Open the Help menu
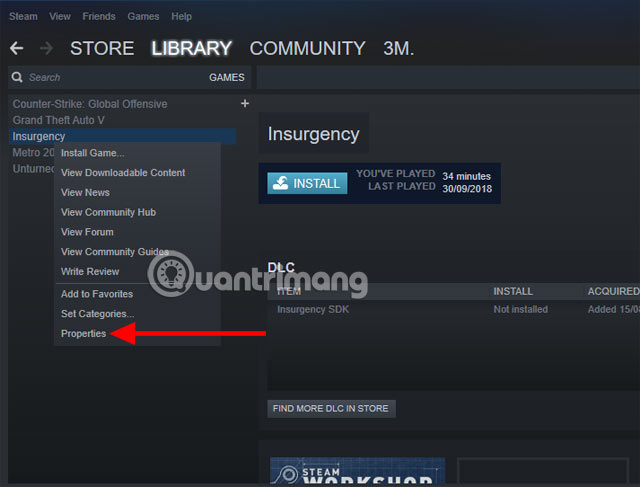Image resolution: width=640 pixels, height=487 pixels. 181,16
